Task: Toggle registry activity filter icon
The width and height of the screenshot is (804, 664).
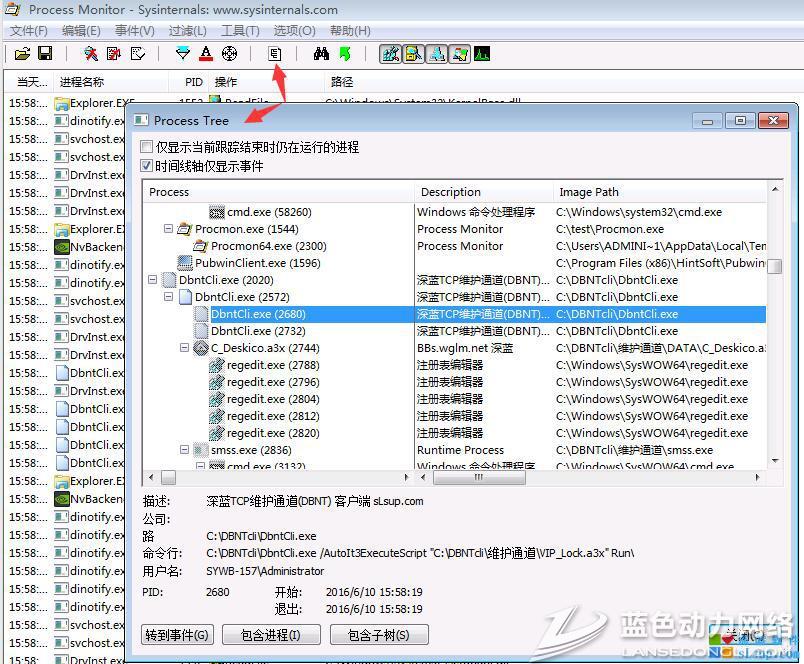Action: (x=390, y=53)
